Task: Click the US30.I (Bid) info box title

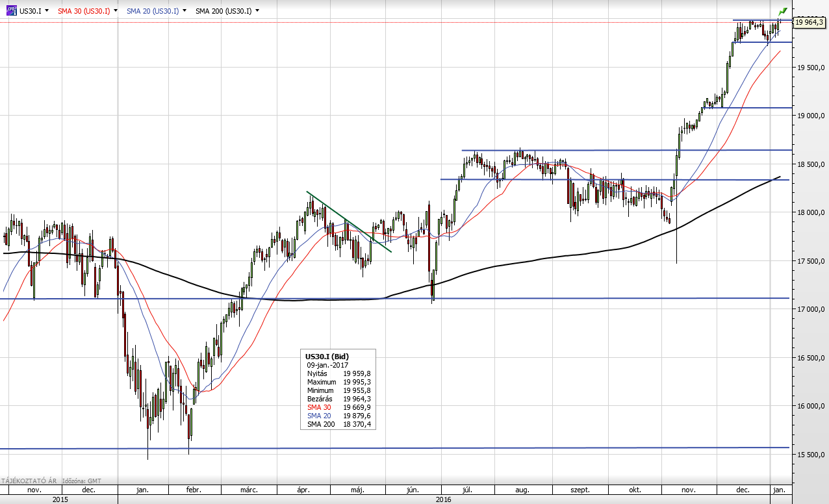Action: [x=328, y=357]
